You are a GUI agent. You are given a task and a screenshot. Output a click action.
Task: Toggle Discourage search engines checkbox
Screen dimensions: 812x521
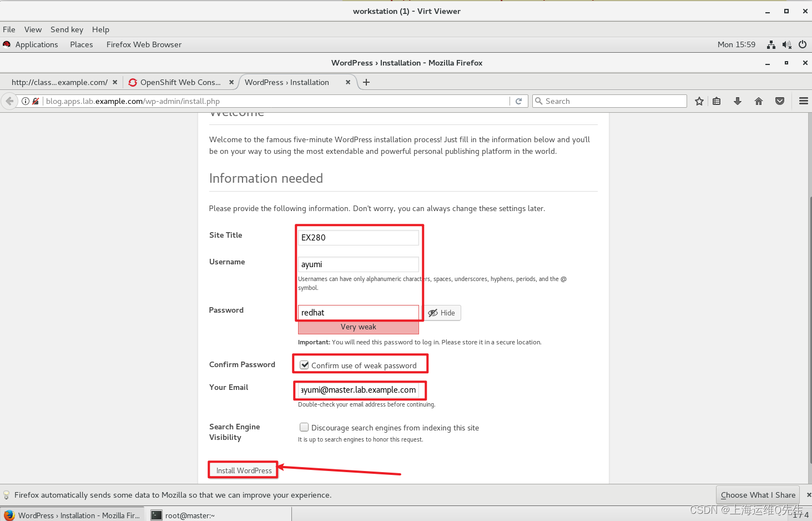[x=304, y=427]
